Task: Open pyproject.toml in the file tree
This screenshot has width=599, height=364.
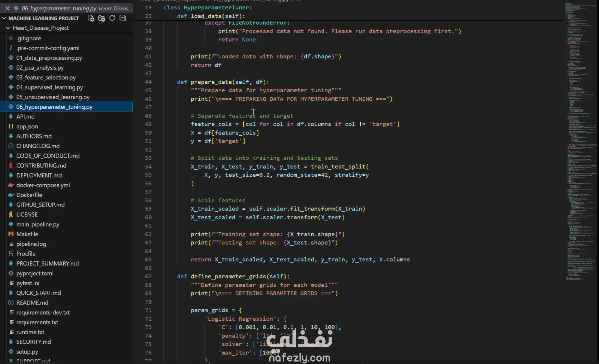Action: coord(35,273)
